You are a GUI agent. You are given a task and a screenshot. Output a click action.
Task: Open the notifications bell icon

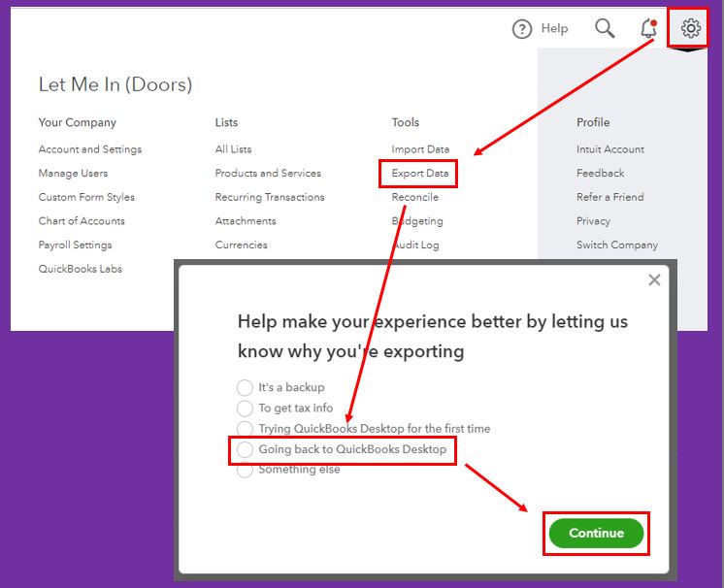(648, 28)
